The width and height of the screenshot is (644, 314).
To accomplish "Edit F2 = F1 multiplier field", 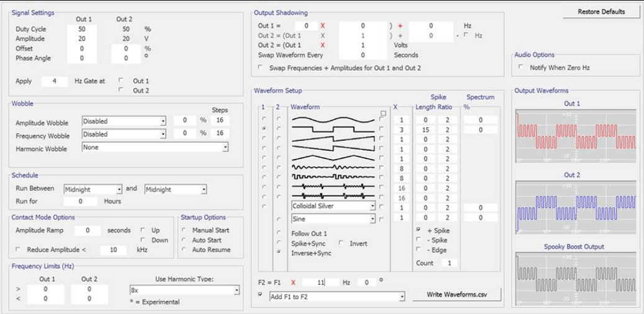I will (321, 282).
